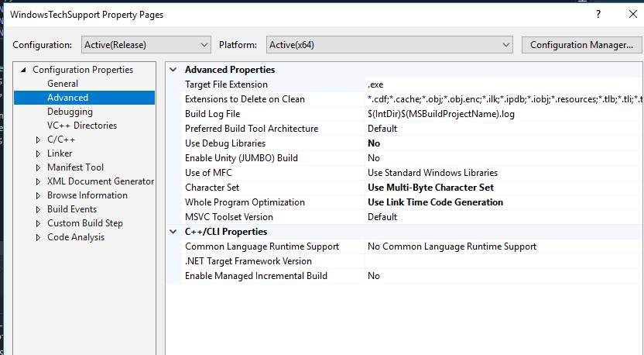Select the Manifest Tool tree label
This screenshot has height=355, width=644.
pos(75,167)
